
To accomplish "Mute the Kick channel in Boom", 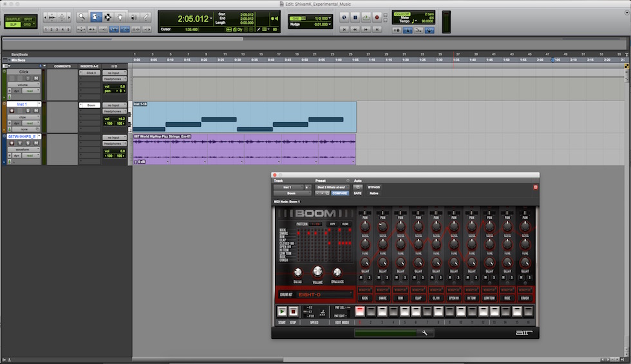I will (x=361, y=278).
